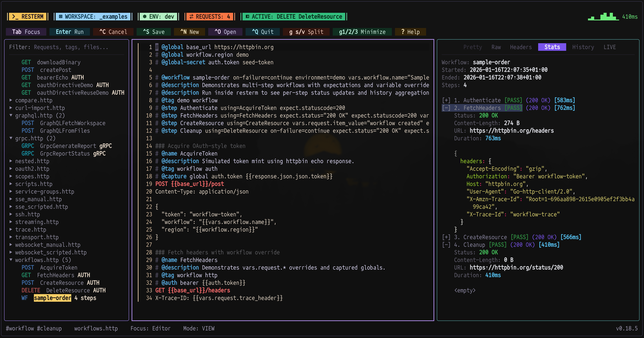Screen dimensions: 644x338
Task: Click the WF sample-order workflow icon
Action: pos(25,298)
